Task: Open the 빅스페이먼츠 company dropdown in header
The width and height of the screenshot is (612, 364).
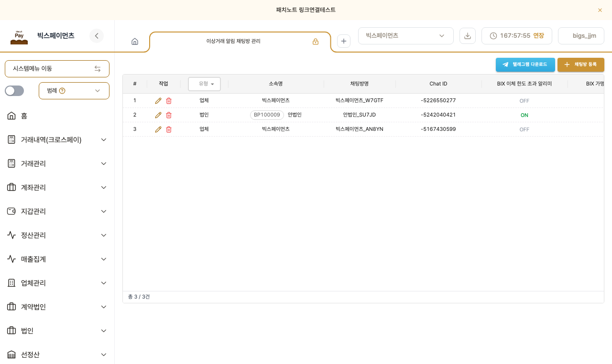Action: 406,36
